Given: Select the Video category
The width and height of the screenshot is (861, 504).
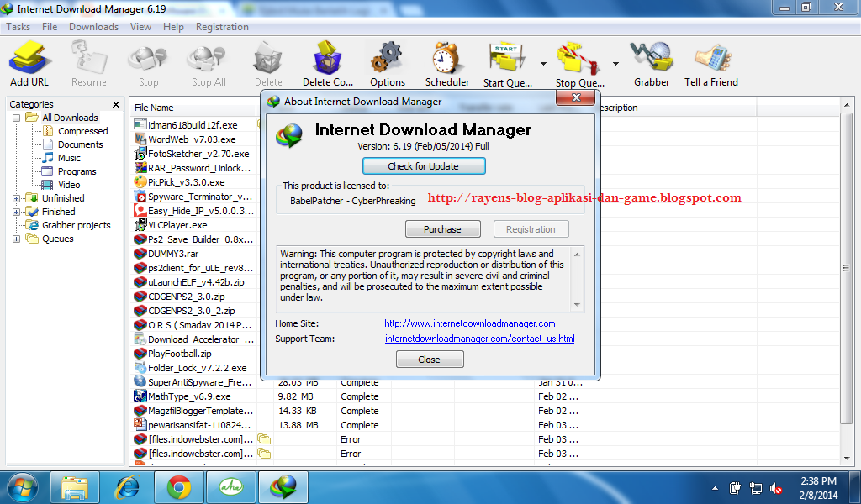Looking at the screenshot, I should 69,185.
